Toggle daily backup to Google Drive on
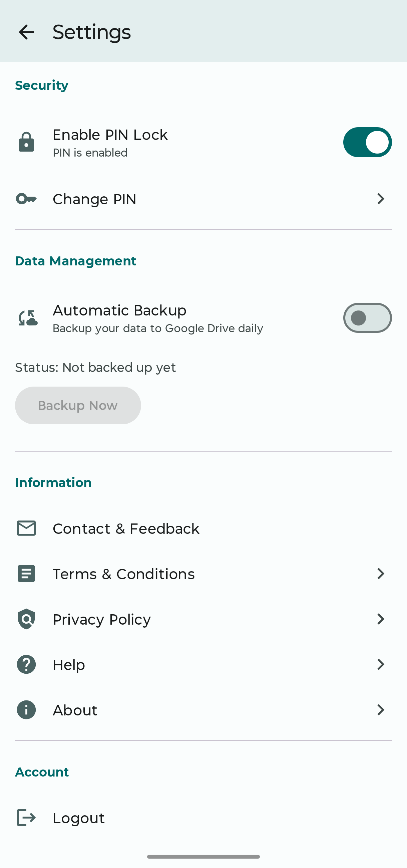Image resolution: width=407 pixels, height=868 pixels. (x=367, y=317)
